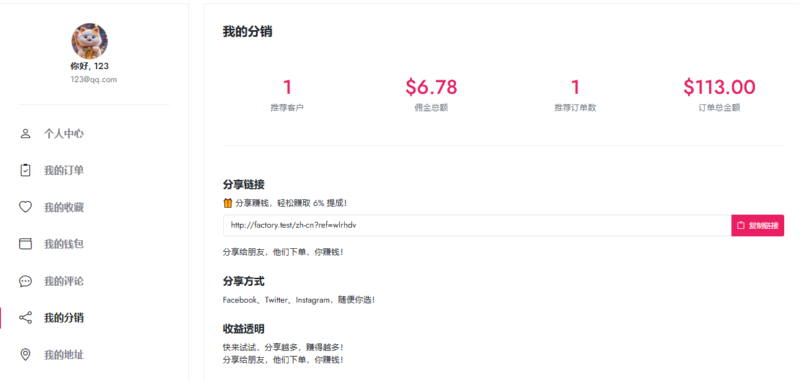800x381 pixels.
Task: Click the 订单总金额 label
Action: (x=719, y=108)
